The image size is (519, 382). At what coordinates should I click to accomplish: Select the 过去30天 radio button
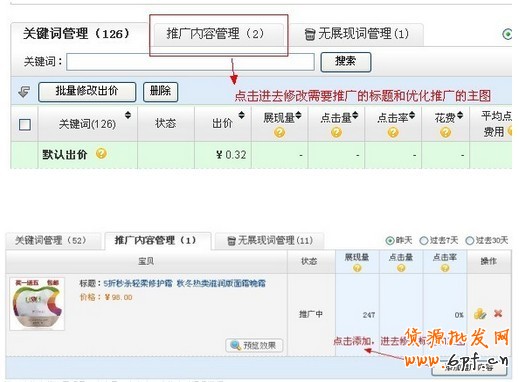click(469, 240)
